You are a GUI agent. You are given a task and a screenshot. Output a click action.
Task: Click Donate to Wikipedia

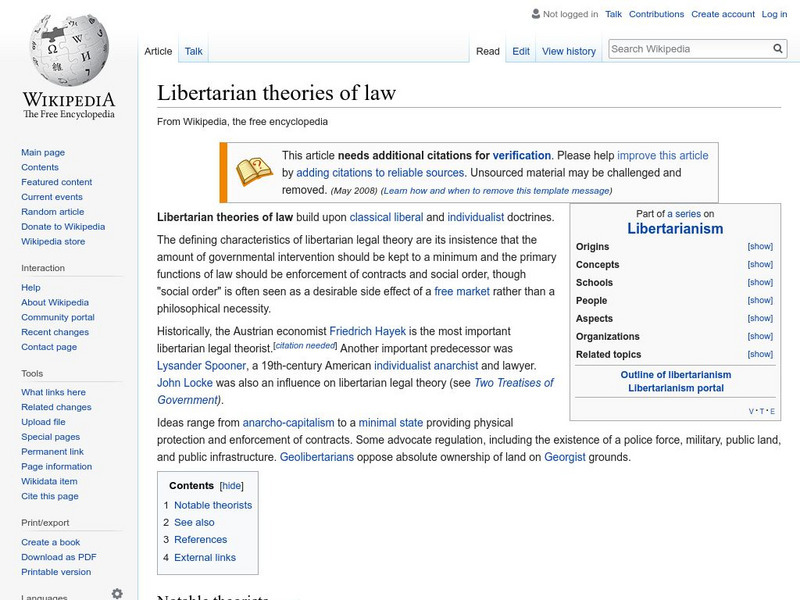point(63,227)
